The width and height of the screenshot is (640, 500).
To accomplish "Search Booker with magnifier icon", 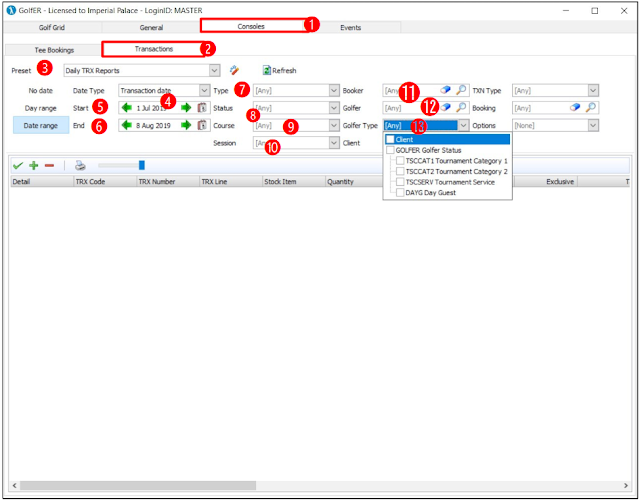I will click(461, 90).
